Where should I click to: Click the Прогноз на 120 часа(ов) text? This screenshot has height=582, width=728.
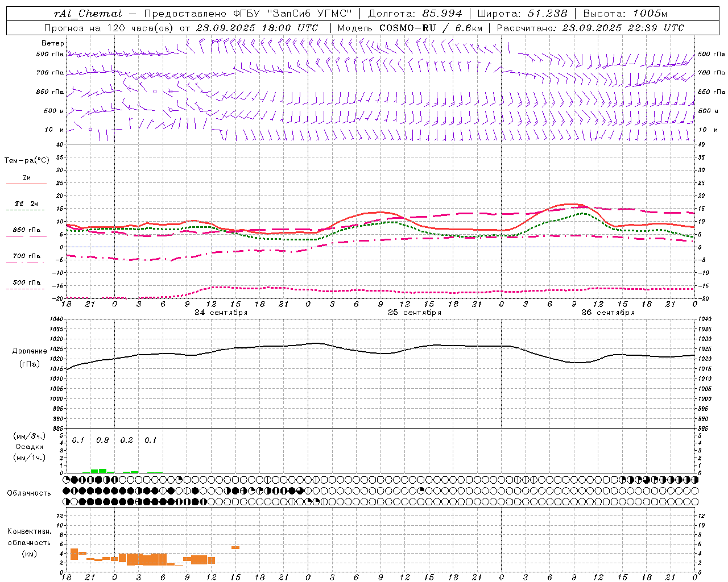pos(109,28)
